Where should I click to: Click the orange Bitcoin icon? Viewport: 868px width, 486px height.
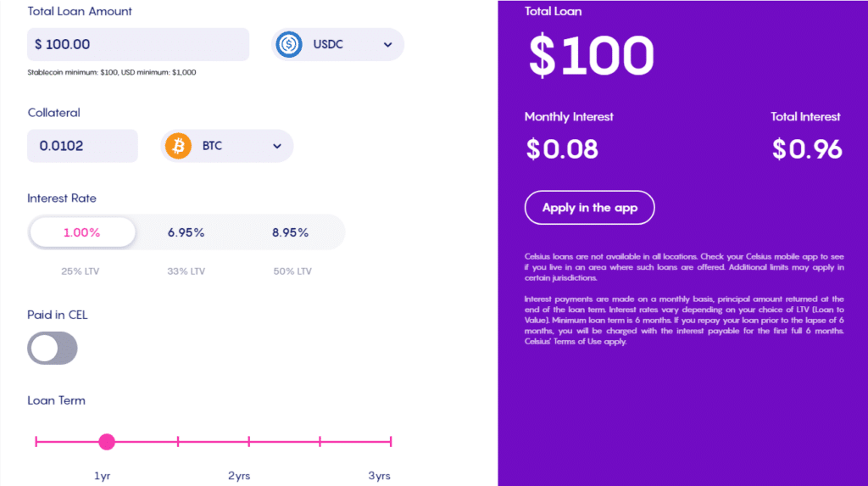click(x=178, y=146)
